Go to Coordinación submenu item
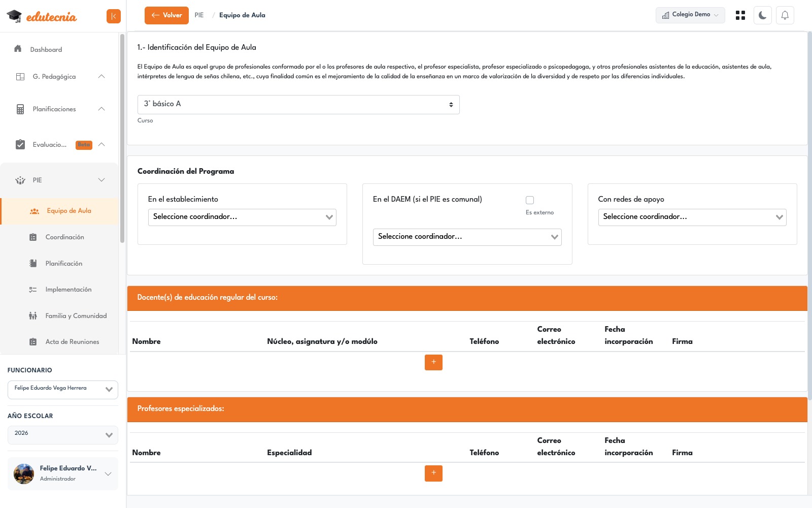Image resolution: width=812 pixels, height=508 pixels. [60, 237]
